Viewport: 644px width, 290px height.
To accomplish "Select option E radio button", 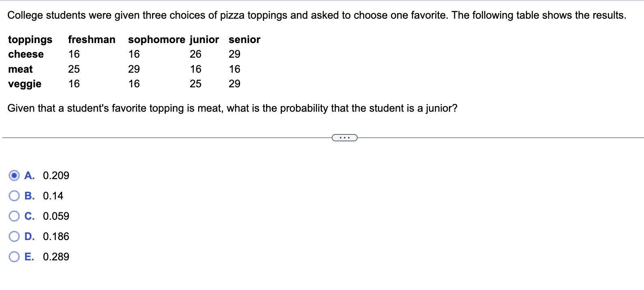I will click(x=14, y=257).
